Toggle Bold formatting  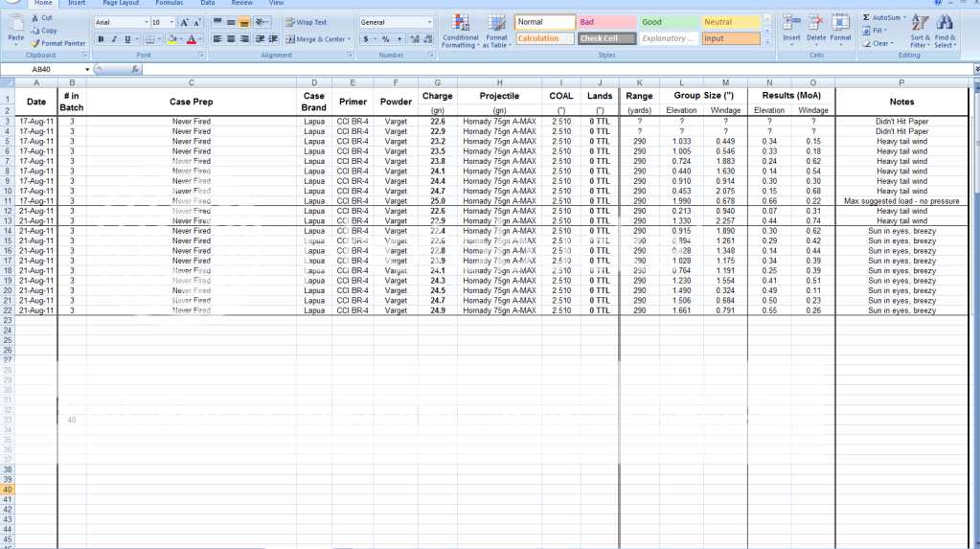101,39
